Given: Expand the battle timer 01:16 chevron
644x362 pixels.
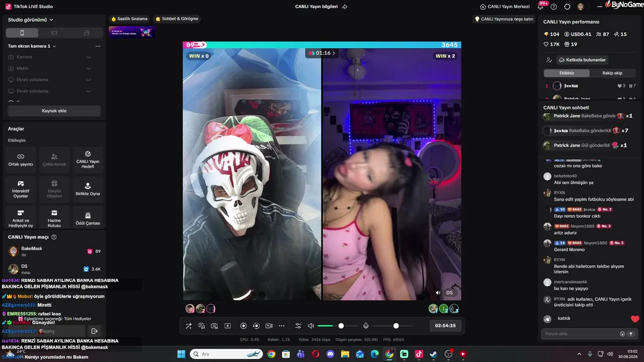Looking at the screenshot, I should (334, 53).
